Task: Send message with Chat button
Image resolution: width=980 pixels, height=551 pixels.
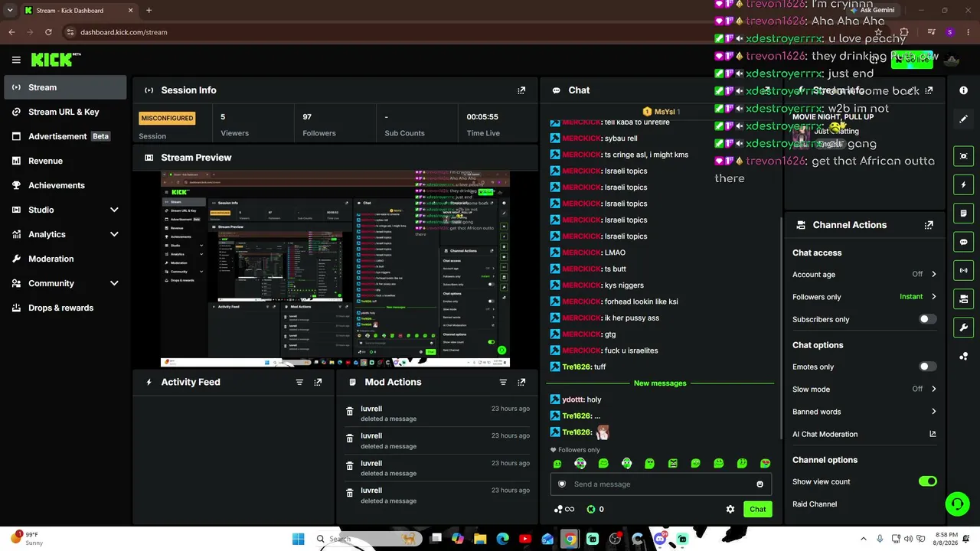Action: tap(757, 509)
